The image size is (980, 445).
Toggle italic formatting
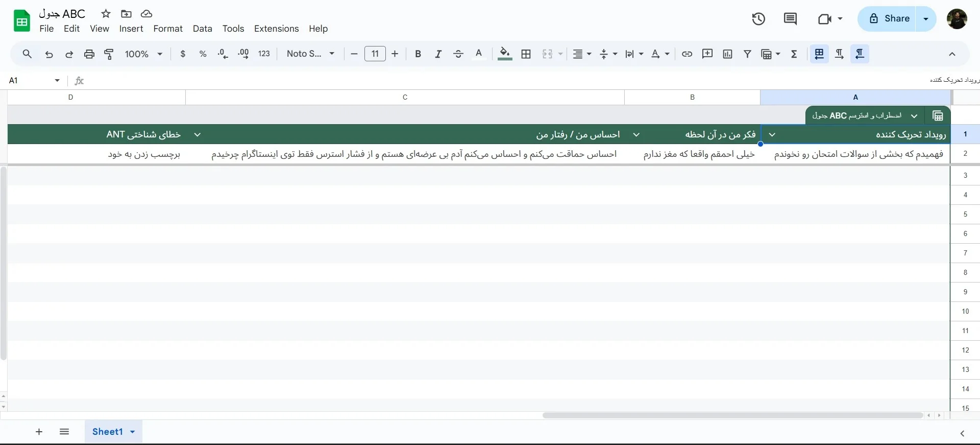tap(438, 54)
